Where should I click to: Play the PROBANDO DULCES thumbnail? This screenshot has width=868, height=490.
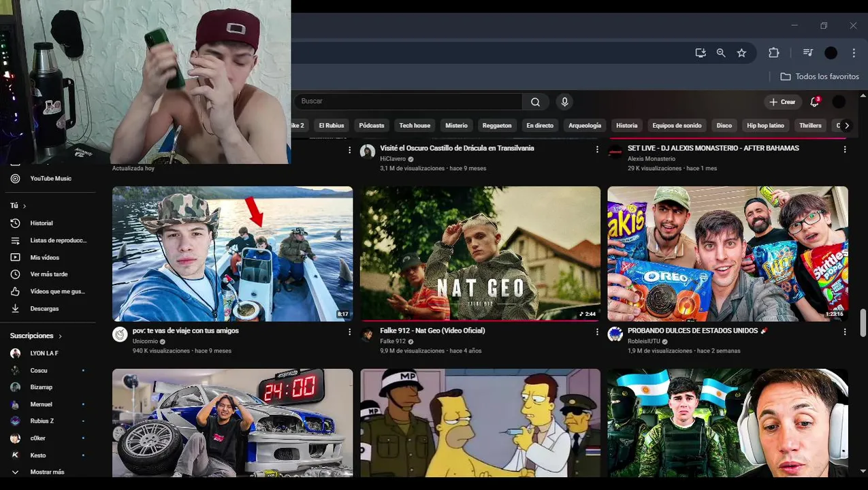728,254
